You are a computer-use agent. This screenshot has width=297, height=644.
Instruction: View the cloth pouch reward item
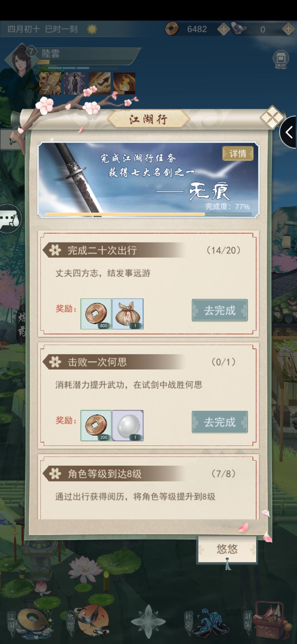coord(128,314)
